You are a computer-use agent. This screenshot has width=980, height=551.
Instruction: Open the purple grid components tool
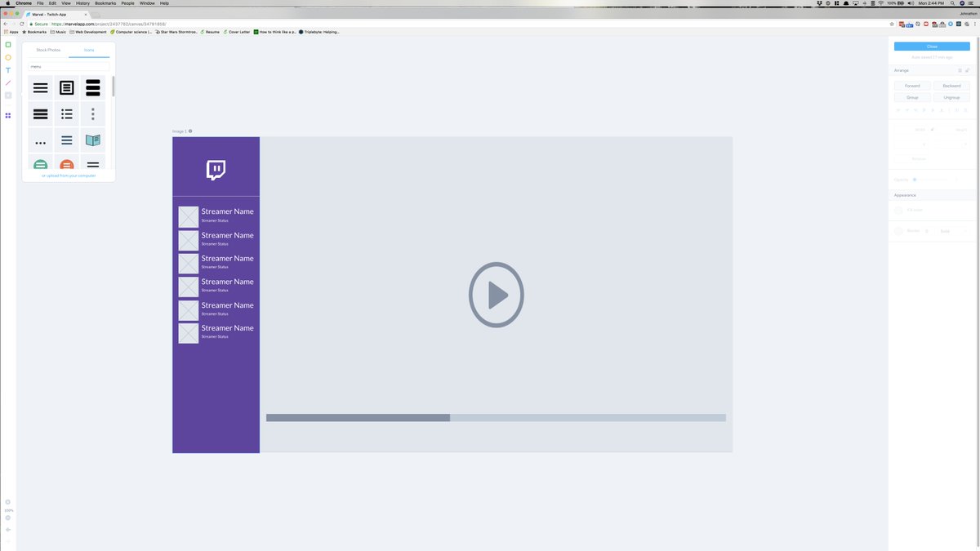[8, 116]
